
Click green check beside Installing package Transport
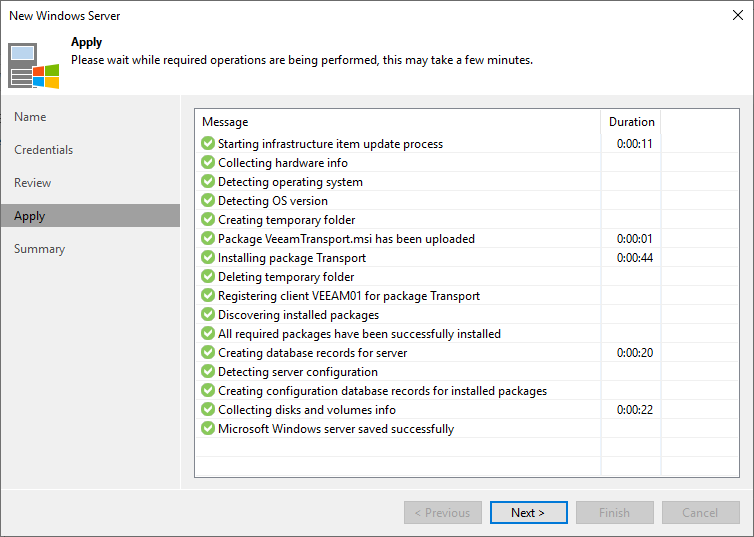click(x=208, y=257)
